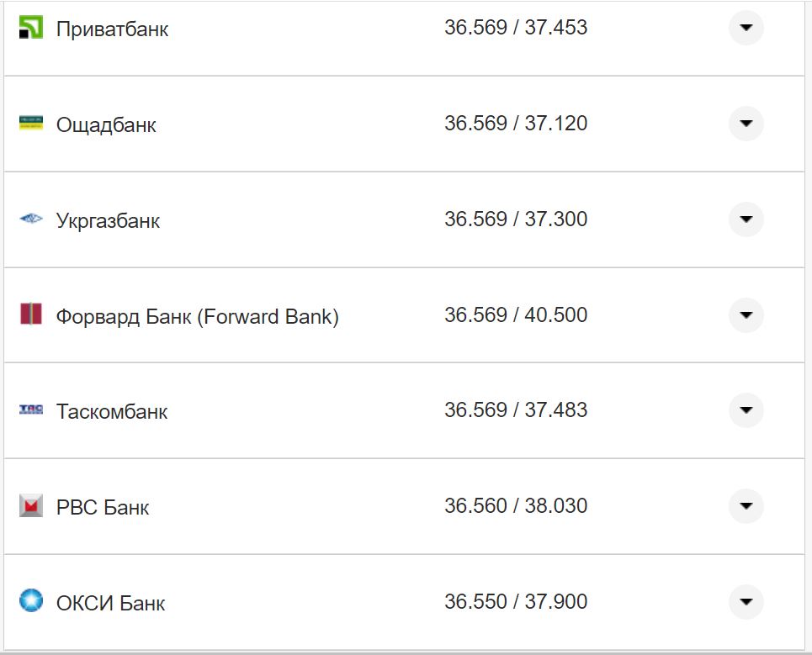Click the ОКСИ Банк blue logo
The height and width of the screenshot is (655, 812).
tap(30, 601)
